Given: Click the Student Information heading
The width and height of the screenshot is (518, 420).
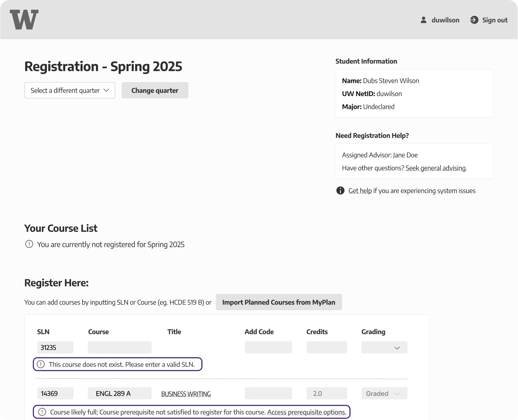Looking at the screenshot, I should (366, 61).
